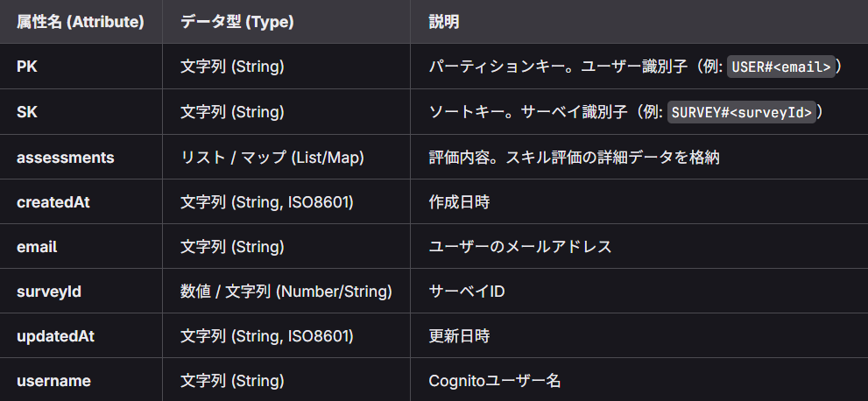The height and width of the screenshot is (401, 868).
Task: Click the 作成日時 description cell
Action: tap(459, 202)
